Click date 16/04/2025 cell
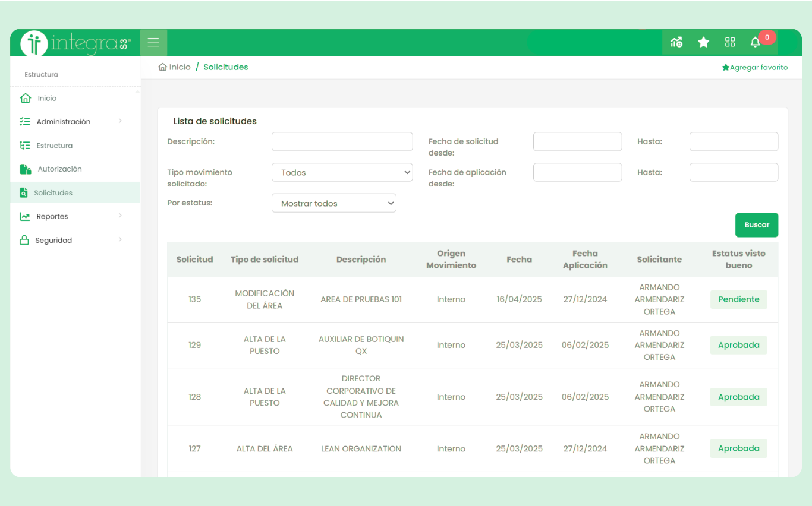 click(x=519, y=299)
